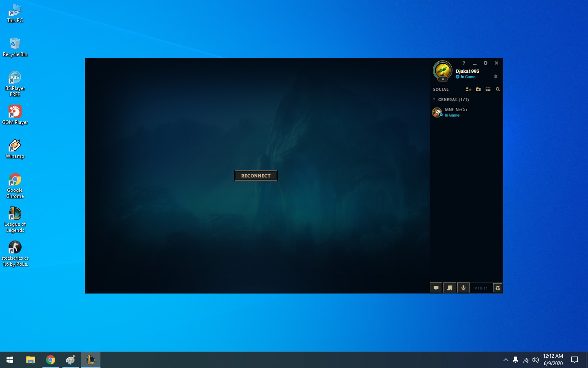Image resolution: width=588 pixels, height=368 pixels.
Task: Select the Winamp desktop shortcut
Action: [15, 149]
